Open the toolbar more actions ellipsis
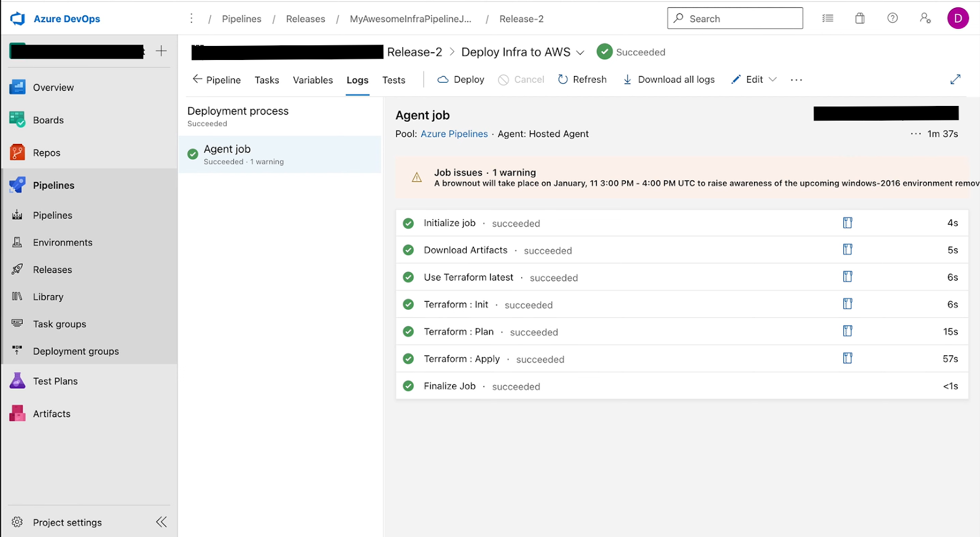The image size is (980, 537). click(x=796, y=80)
